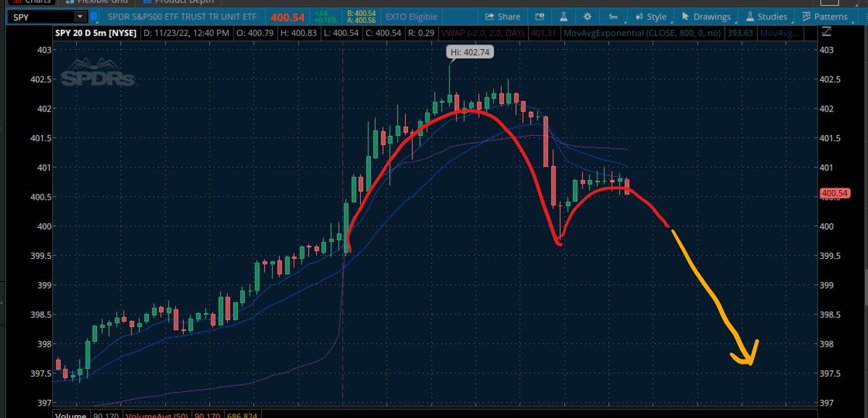The image size is (868, 418).
Task: Open the Style dropdown menu
Action: coord(651,16)
